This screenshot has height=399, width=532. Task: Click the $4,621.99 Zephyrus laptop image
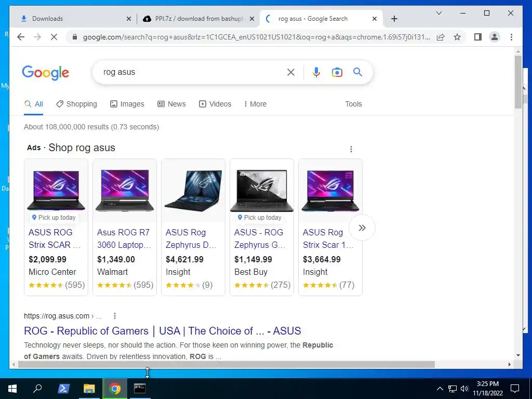pos(193,191)
